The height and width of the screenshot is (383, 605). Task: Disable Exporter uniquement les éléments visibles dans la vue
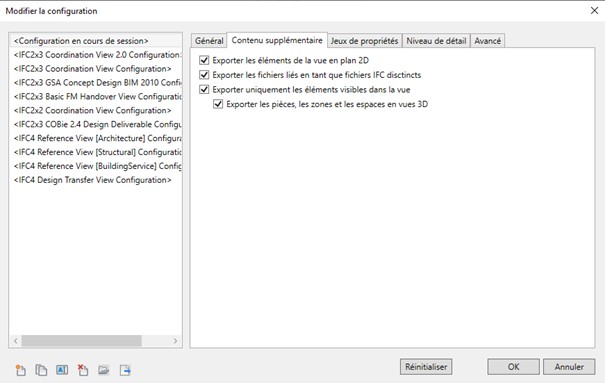click(x=204, y=89)
